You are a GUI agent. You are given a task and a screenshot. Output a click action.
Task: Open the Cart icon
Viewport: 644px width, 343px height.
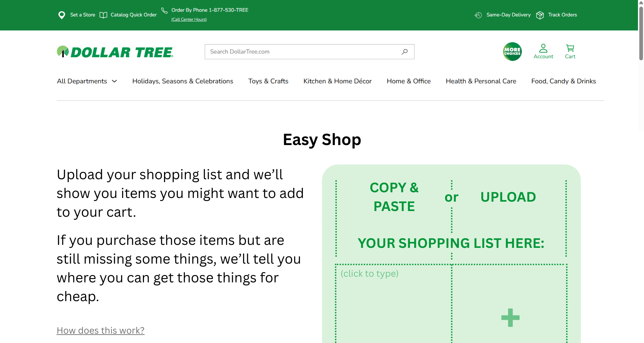click(x=570, y=48)
